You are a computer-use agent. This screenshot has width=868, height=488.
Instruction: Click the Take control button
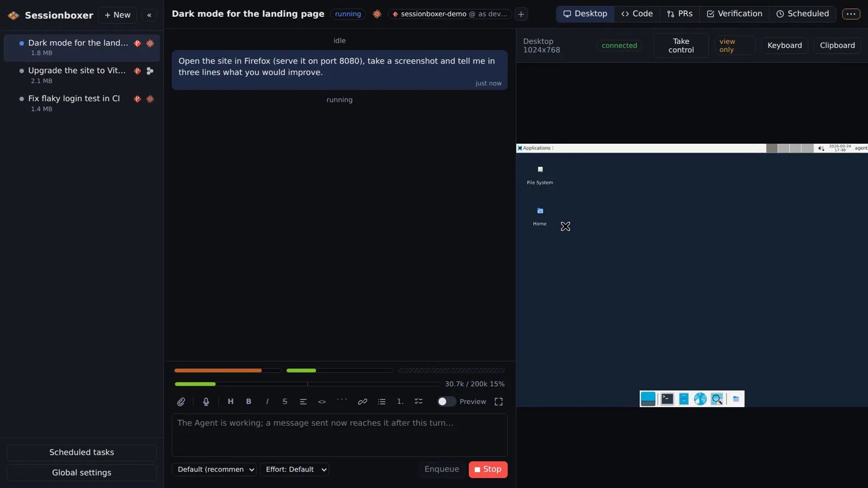[x=681, y=46]
